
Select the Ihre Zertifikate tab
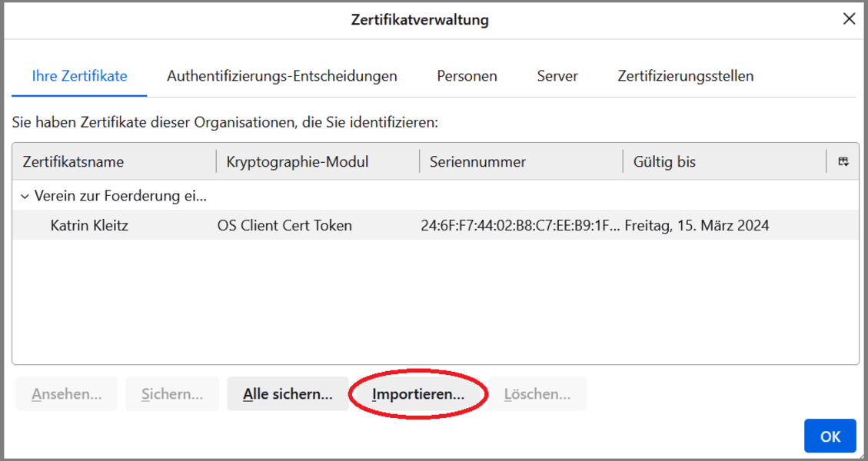click(79, 76)
